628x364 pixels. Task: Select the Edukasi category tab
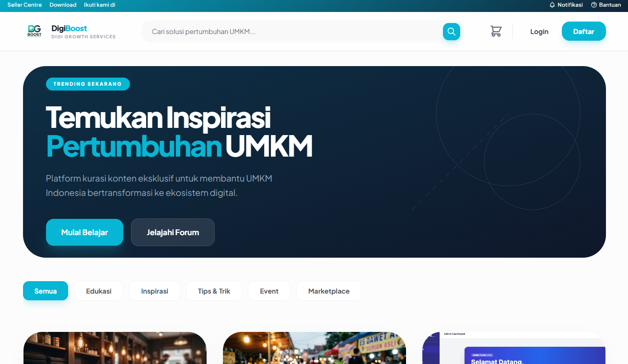tap(99, 291)
